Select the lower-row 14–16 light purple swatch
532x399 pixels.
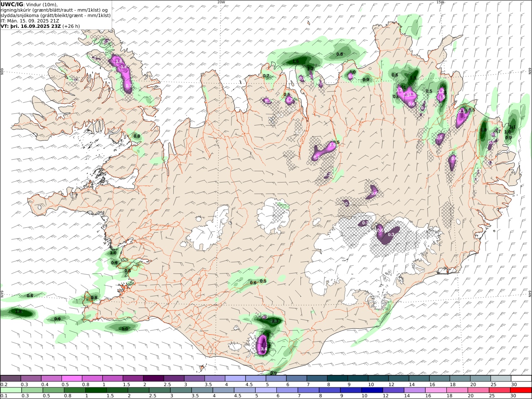pyautogui.click(x=415, y=390)
